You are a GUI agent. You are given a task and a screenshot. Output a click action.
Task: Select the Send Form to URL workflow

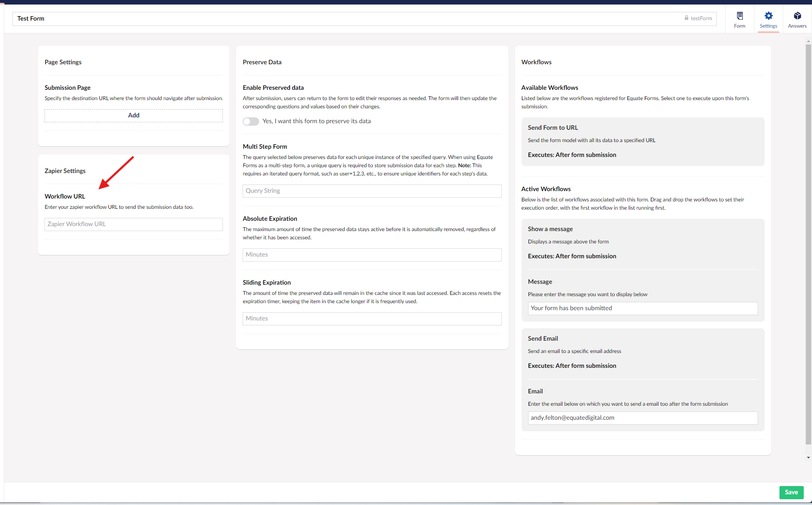[x=642, y=141]
